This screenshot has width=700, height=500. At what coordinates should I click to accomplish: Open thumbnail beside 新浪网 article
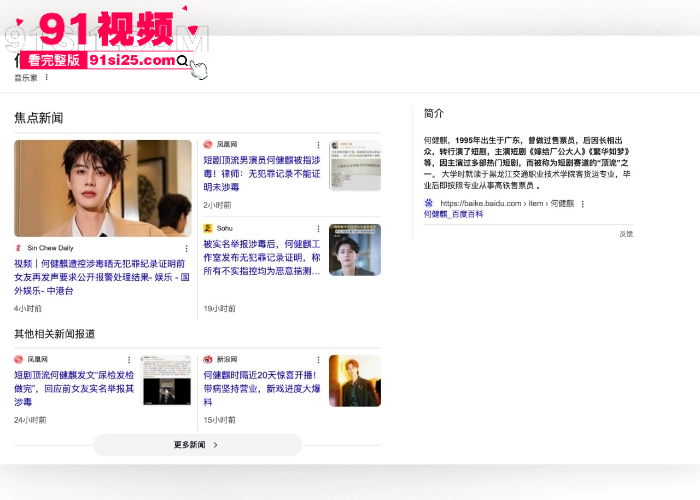click(355, 381)
